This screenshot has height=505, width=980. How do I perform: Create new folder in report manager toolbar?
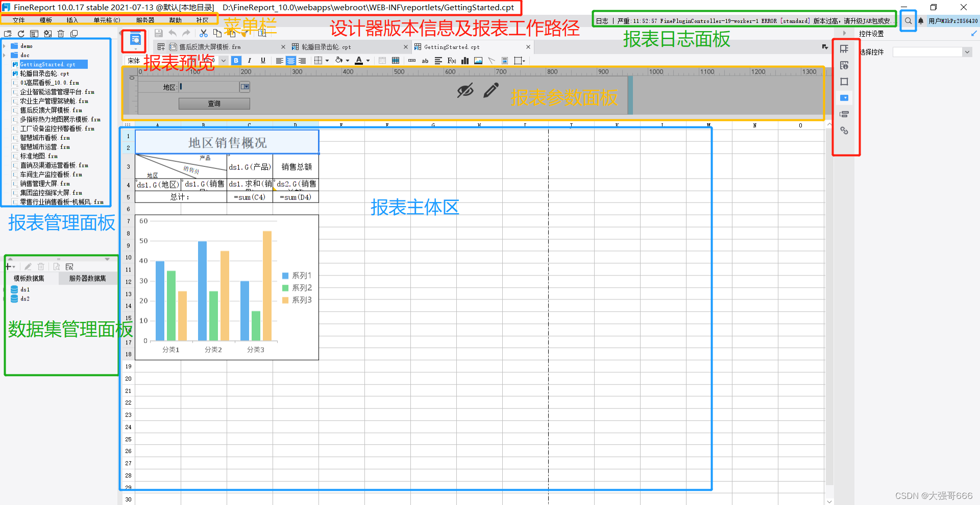tap(8, 34)
